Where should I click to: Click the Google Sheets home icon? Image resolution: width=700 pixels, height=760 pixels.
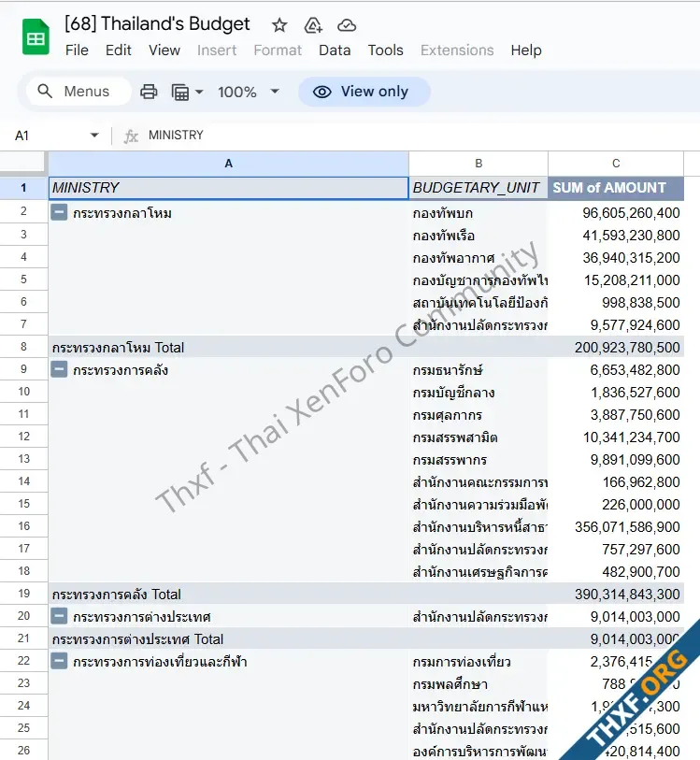click(x=36, y=36)
